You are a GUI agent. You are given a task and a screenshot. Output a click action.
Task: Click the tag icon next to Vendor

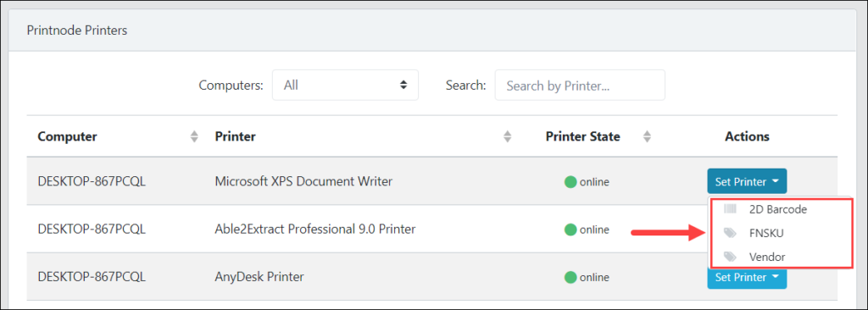[x=731, y=257]
